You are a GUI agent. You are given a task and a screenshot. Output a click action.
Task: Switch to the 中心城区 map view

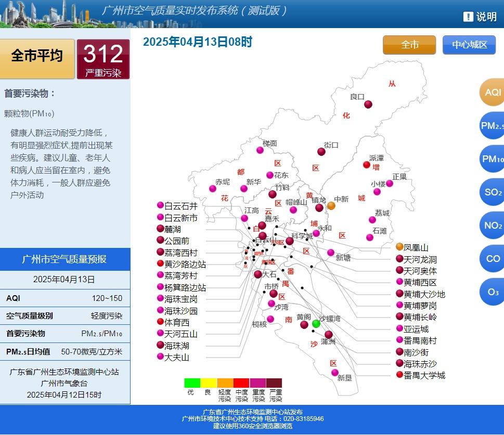[469, 45]
